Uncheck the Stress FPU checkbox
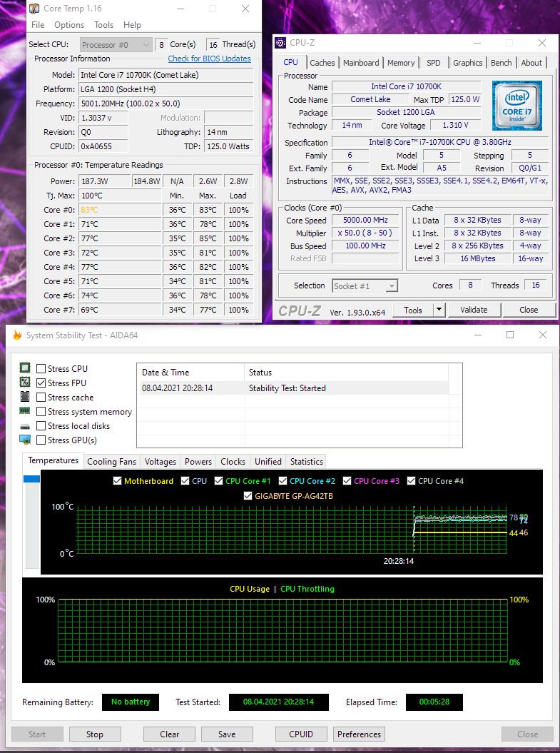 coord(41,383)
